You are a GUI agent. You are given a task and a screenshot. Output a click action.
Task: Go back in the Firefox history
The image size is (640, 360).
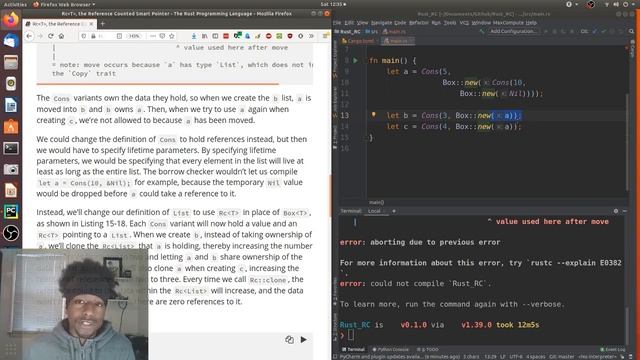[x=29, y=36]
